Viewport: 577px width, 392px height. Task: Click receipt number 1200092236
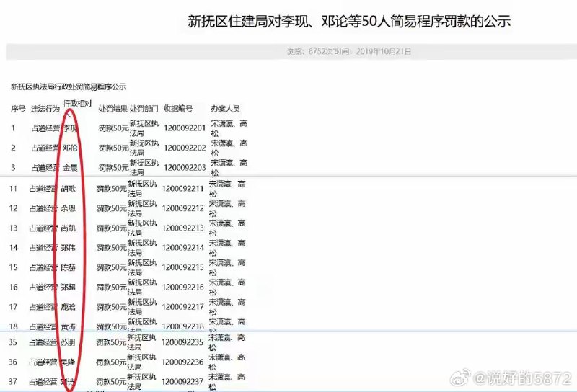coord(182,362)
